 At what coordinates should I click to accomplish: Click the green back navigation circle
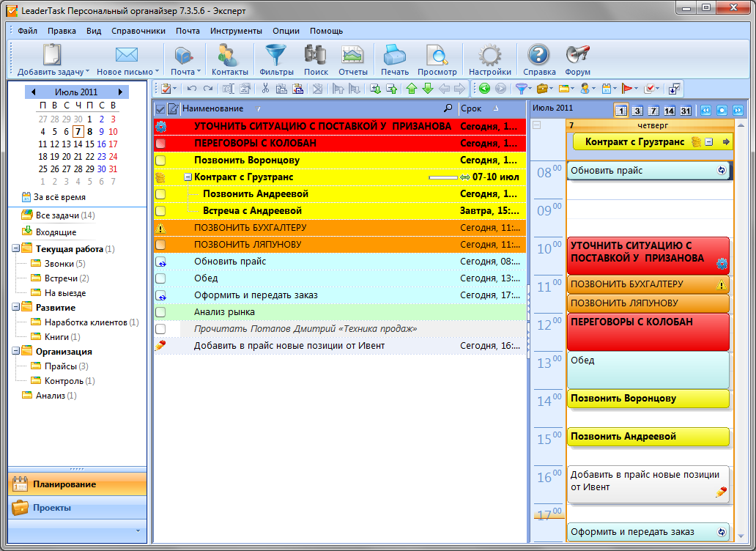(484, 89)
